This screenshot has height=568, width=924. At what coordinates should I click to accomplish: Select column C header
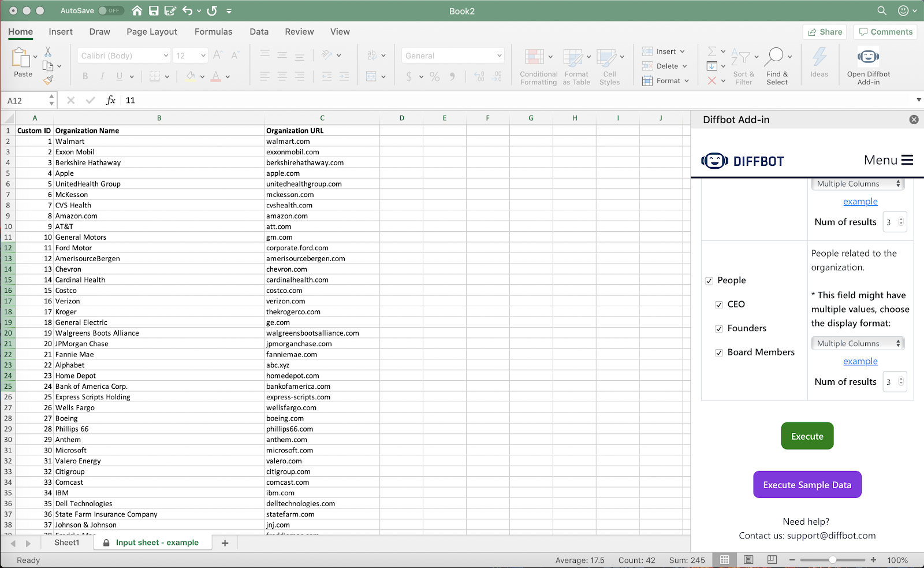click(322, 118)
